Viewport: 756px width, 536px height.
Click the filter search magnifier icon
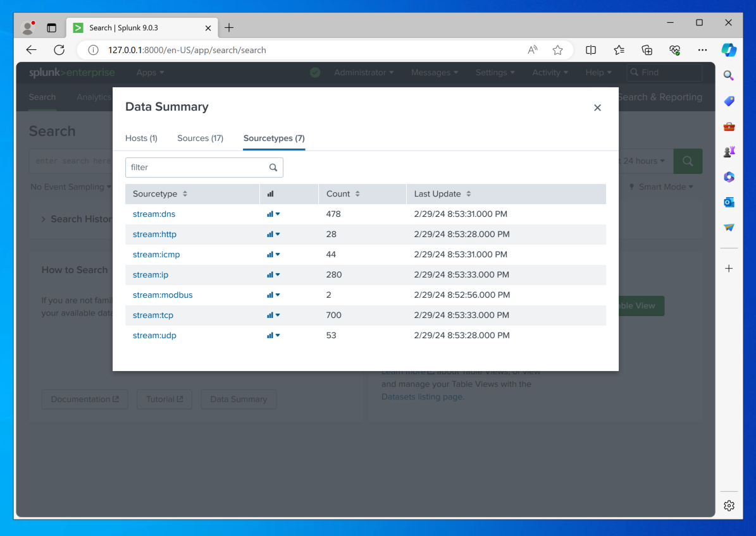pyautogui.click(x=273, y=167)
